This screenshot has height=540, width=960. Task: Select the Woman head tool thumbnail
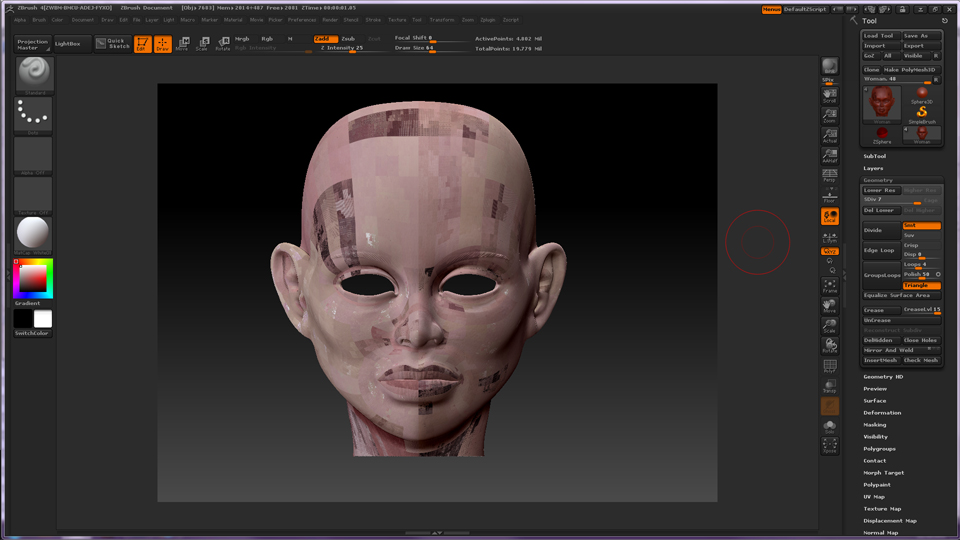(882, 101)
